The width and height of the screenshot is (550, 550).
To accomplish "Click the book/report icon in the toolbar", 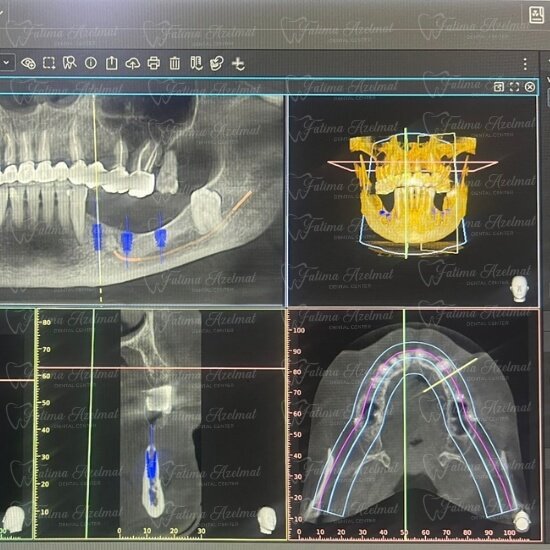I will click(196, 63).
